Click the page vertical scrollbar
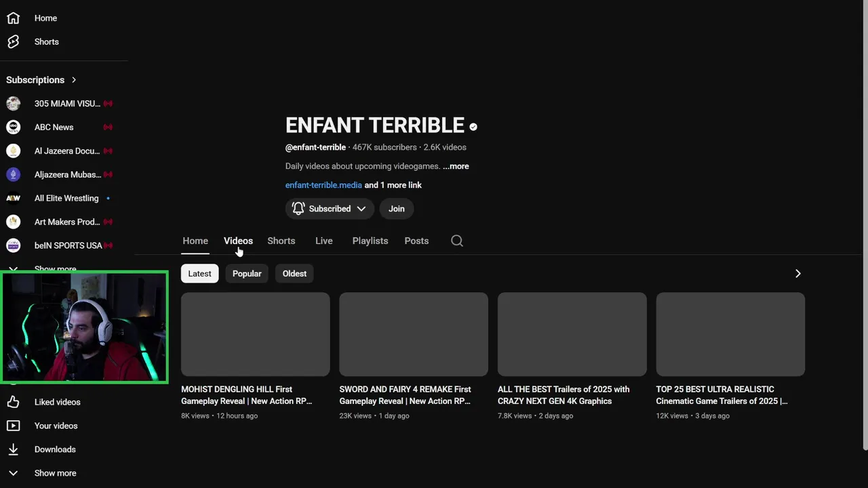Image resolution: width=868 pixels, height=488 pixels. (x=865, y=224)
